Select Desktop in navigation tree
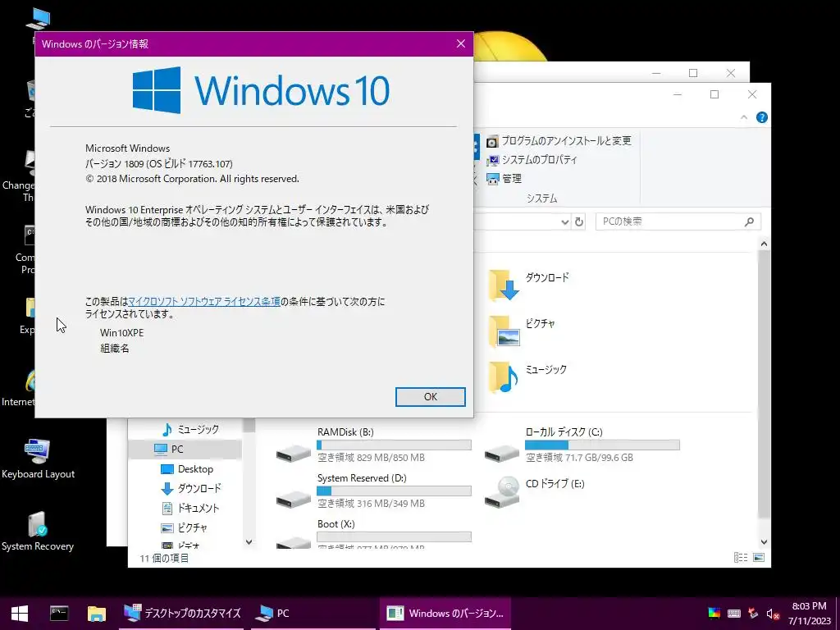The width and height of the screenshot is (840, 630). 186,469
